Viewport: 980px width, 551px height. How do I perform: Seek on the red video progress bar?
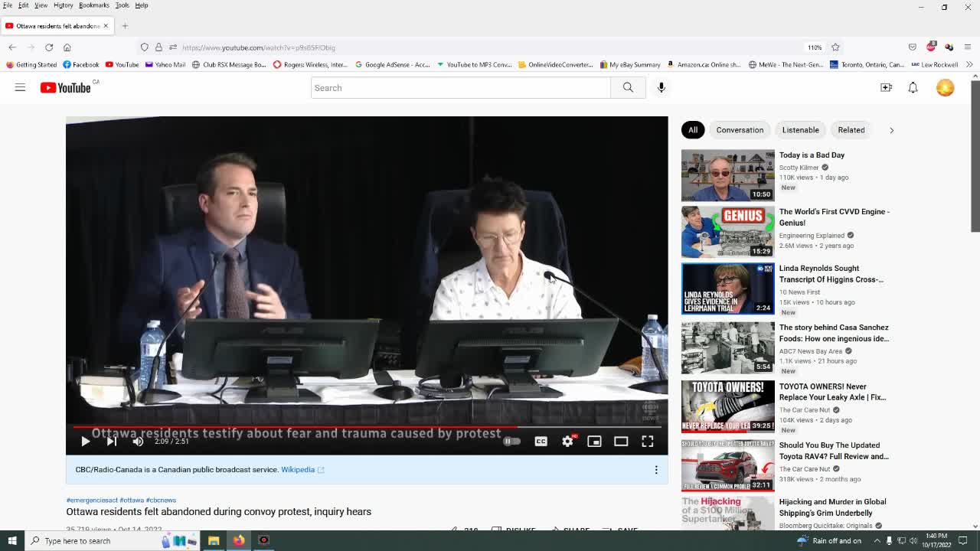pos(367,427)
